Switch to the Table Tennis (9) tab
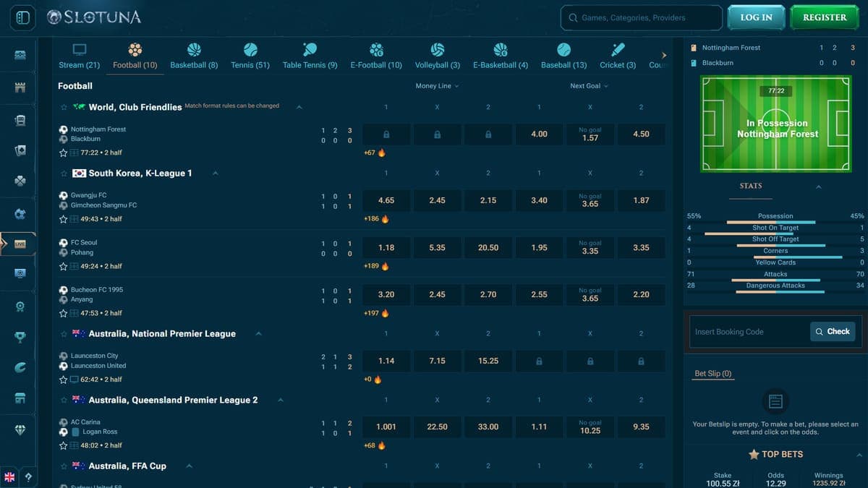The image size is (868, 488). 310,56
